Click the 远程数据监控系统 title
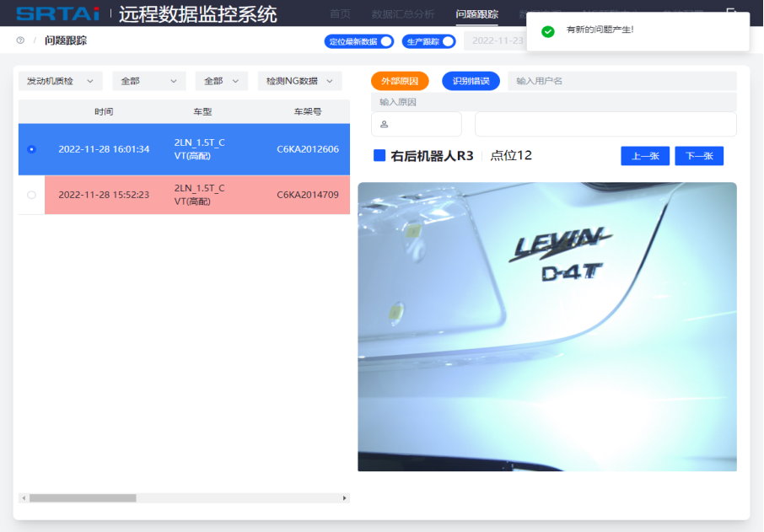 (198, 14)
